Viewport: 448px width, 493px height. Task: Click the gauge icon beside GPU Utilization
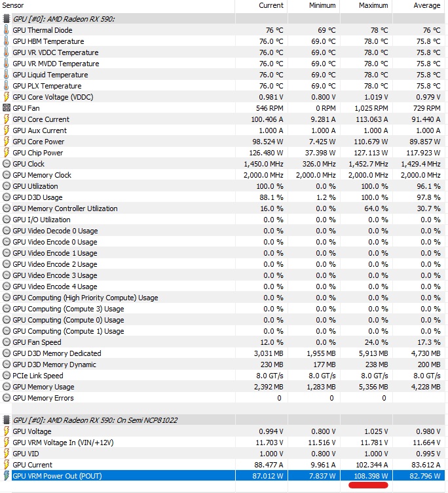(7, 186)
